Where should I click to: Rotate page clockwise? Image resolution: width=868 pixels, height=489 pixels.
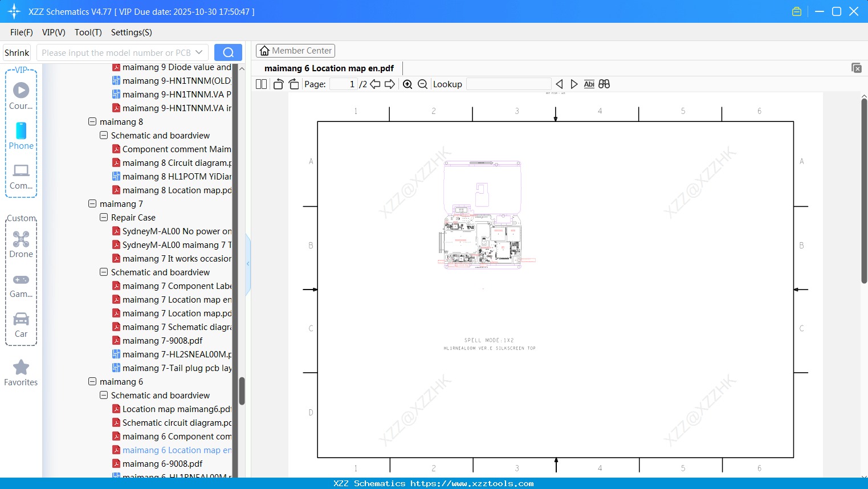(294, 84)
